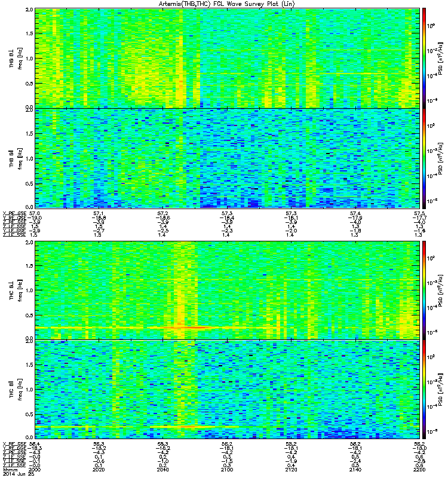Click the 'THB B∥ freq [Hz]' axis label
Image resolution: width=448 pixels, height=478 pixels.
coord(16,158)
